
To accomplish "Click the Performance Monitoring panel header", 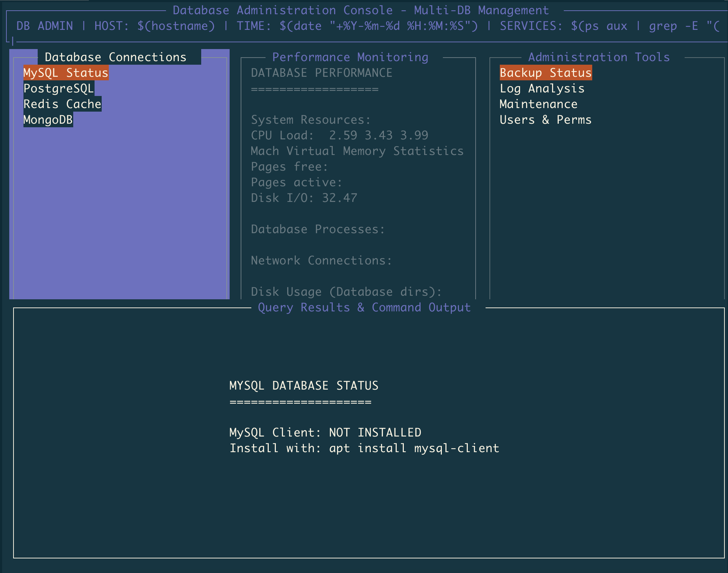I will pos(350,57).
